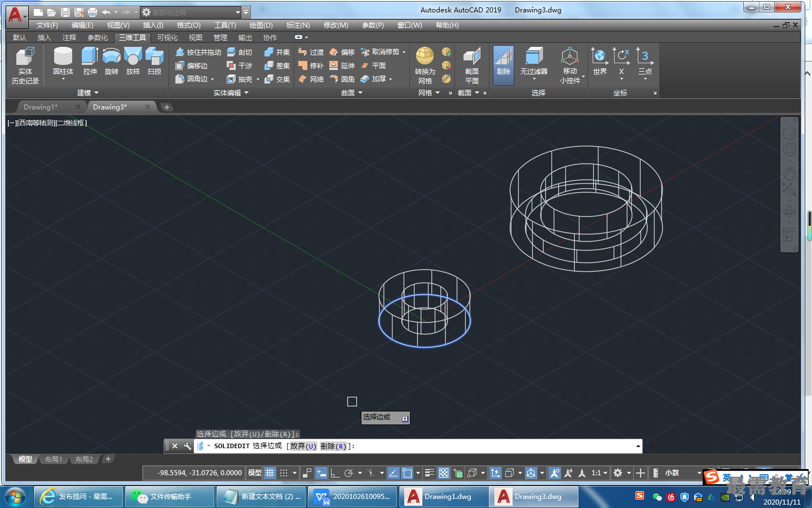Toggle polar tracking in status bar

click(349, 473)
